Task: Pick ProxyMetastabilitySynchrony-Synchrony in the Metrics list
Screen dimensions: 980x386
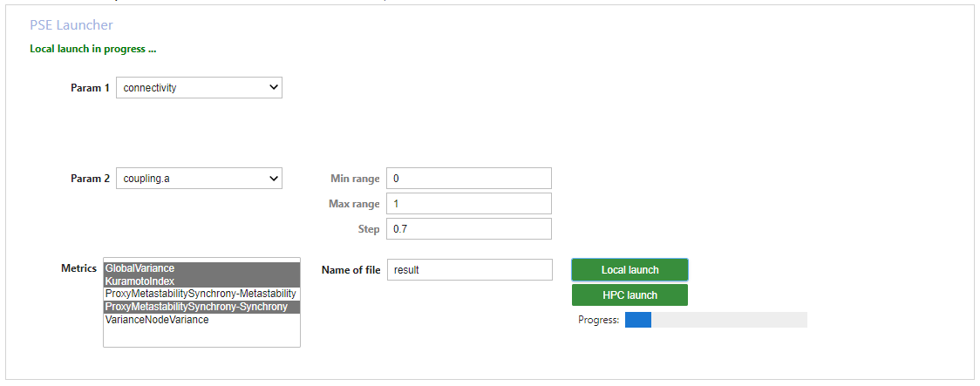Action: click(201, 307)
